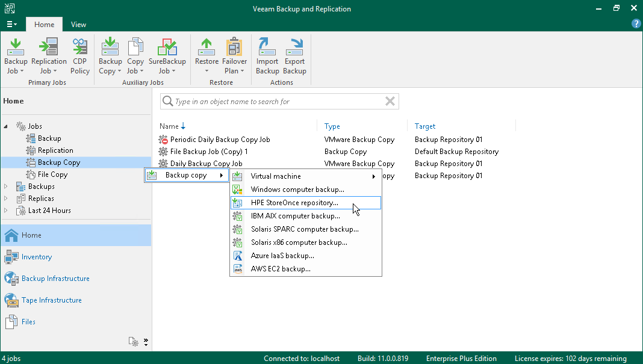Open the Backup copy context menu item
The width and height of the screenshot is (643, 364).
click(187, 175)
